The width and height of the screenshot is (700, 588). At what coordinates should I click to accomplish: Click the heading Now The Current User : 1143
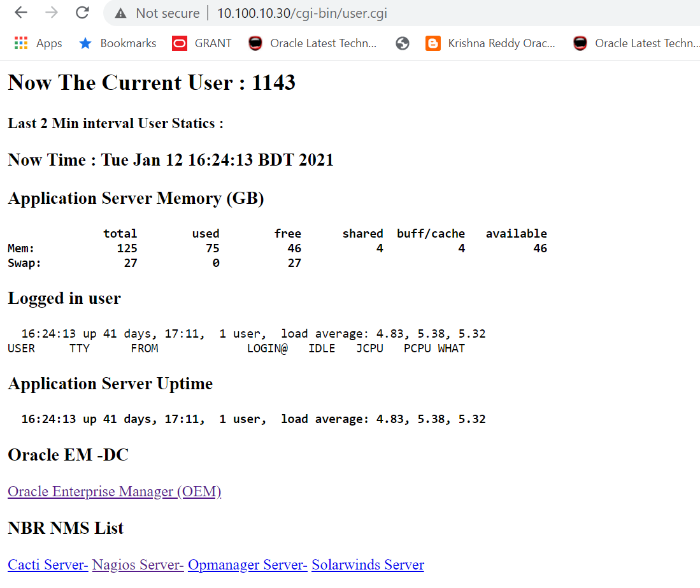[152, 83]
